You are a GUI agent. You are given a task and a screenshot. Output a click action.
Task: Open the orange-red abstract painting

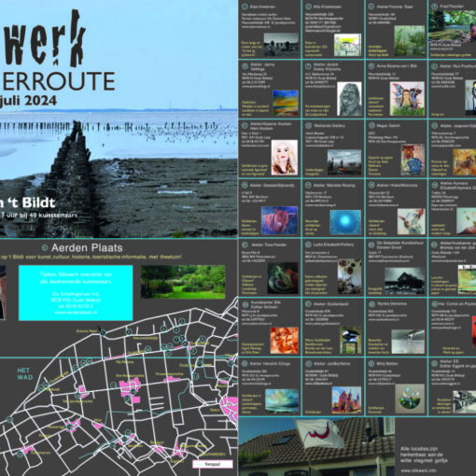point(284,340)
